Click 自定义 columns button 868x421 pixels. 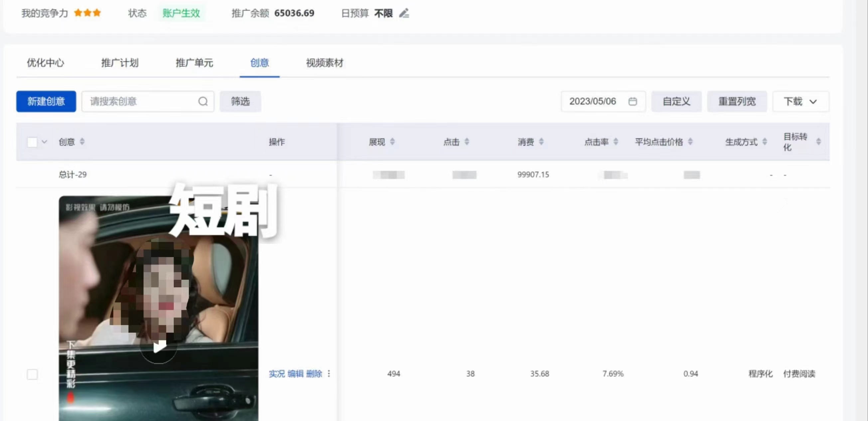tap(676, 101)
